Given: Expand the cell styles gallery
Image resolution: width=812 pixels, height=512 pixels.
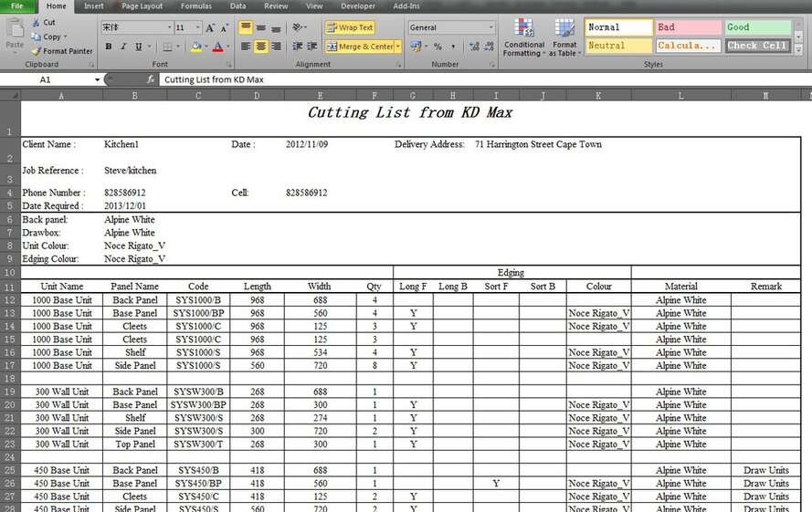Looking at the screenshot, I should [799, 50].
